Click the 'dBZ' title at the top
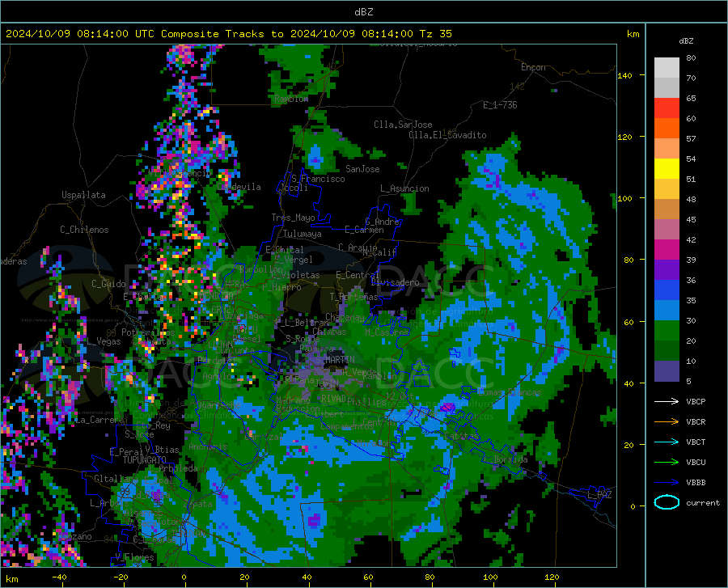This screenshot has width=728, height=588. pyautogui.click(x=363, y=12)
